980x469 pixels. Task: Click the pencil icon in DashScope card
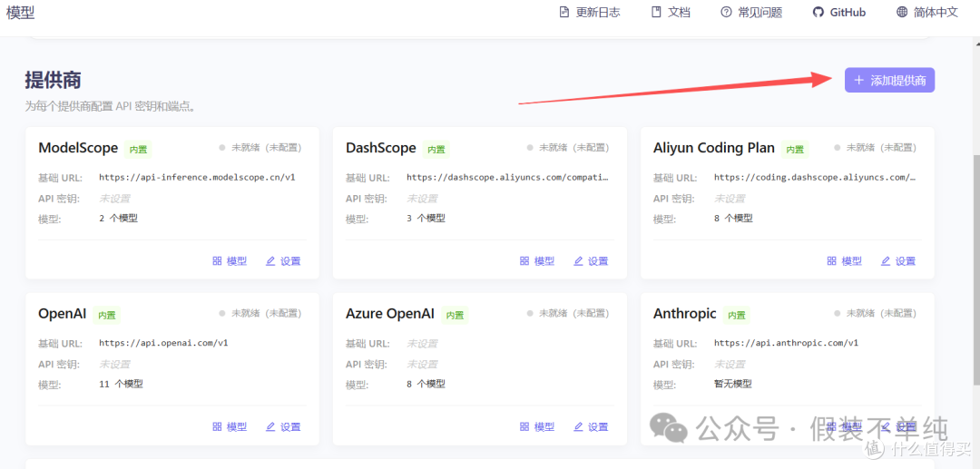coord(578,261)
